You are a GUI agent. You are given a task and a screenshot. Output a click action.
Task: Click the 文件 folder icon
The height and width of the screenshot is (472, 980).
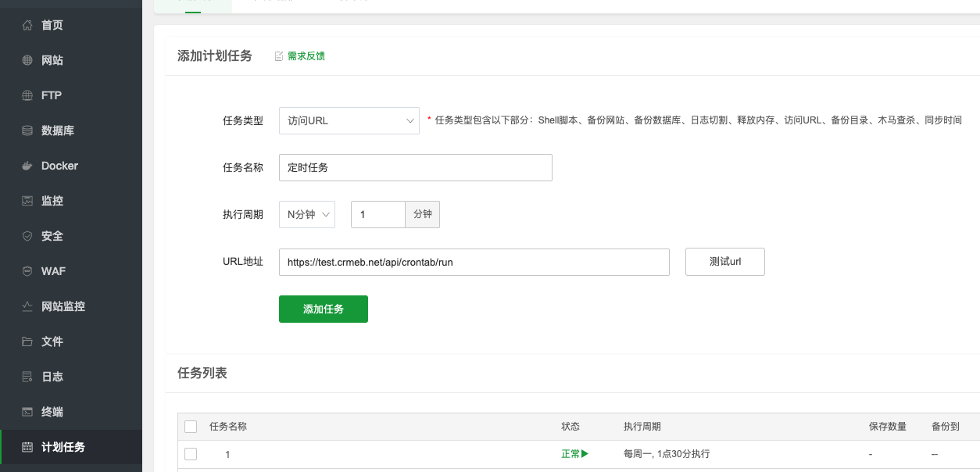(x=27, y=341)
